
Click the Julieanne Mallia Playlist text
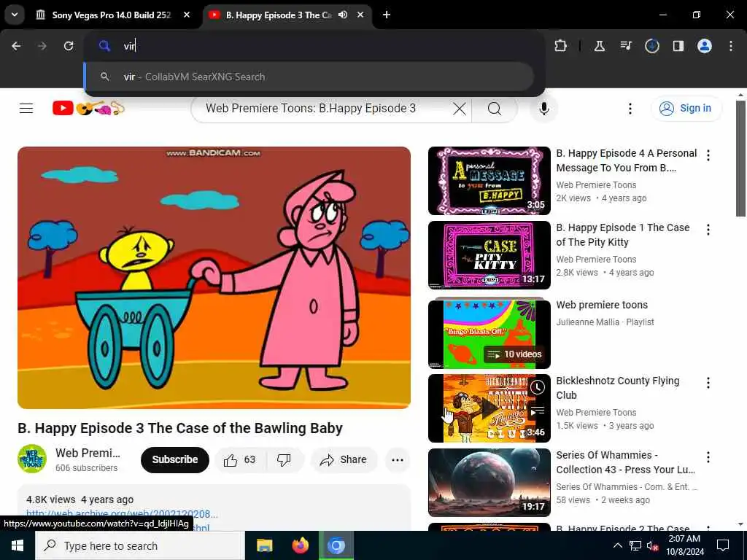point(605,322)
